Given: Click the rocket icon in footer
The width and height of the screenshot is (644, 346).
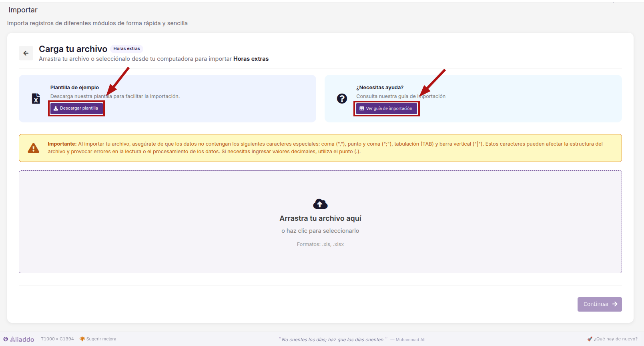Looking at the screenshot, I should click(590, 339).
